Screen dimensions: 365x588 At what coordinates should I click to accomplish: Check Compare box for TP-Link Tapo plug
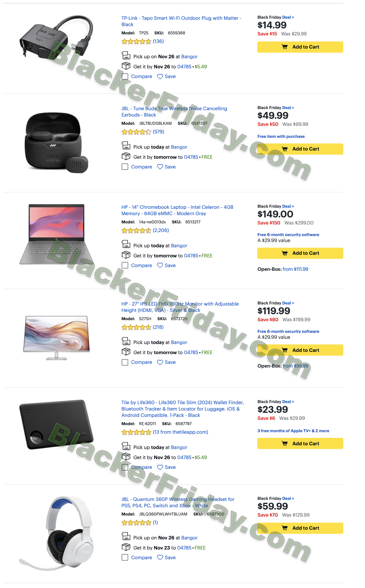(125, 77)
